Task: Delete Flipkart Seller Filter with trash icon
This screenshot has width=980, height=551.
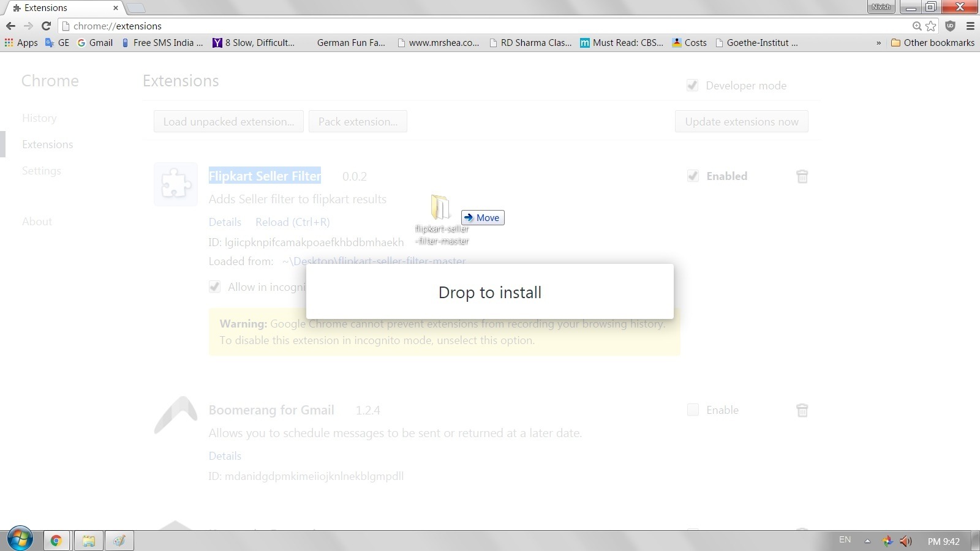Action: coord(802,176)
